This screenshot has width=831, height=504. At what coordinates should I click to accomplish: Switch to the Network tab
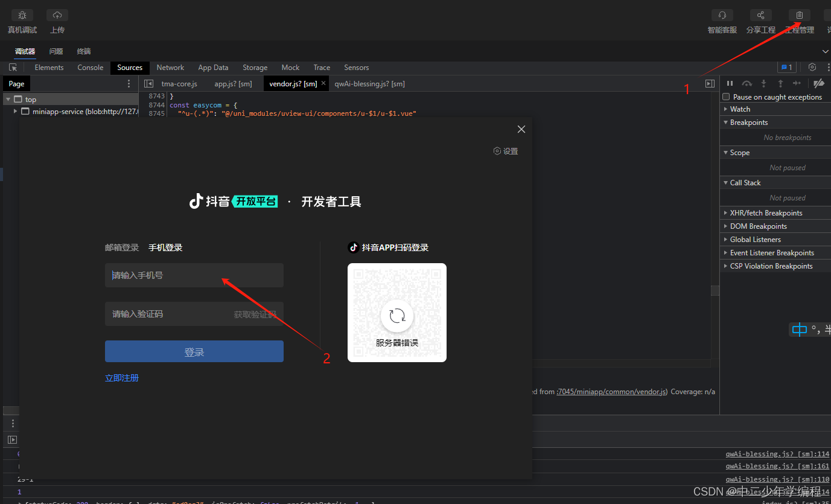point(170,68)
